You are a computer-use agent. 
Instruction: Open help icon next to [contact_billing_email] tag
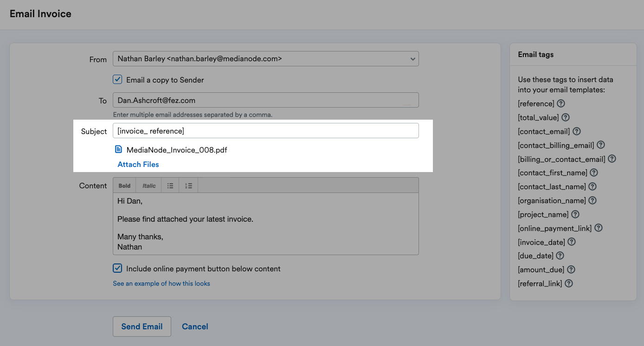point(601,145)
